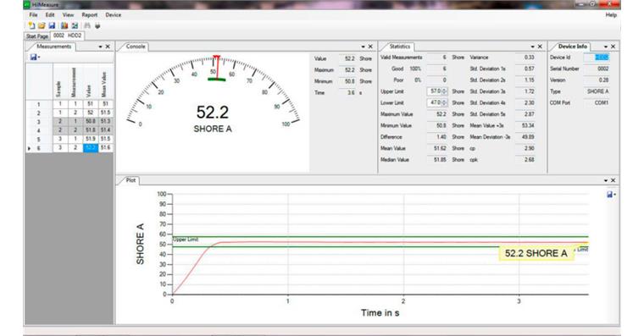Screen dimensions: 644x336
Task: Click the Upper Limit 57.0 spinner field
Action: click(437, 91)
